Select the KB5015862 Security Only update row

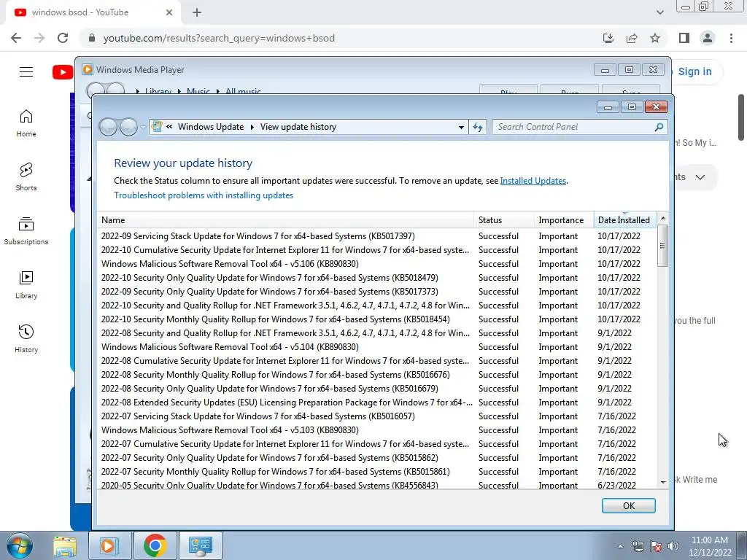376,458
